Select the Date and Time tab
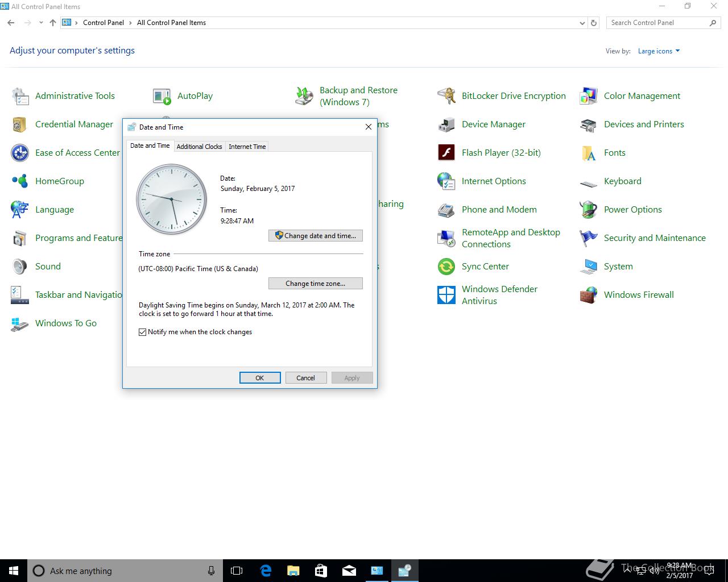 [x=150, y=145]
